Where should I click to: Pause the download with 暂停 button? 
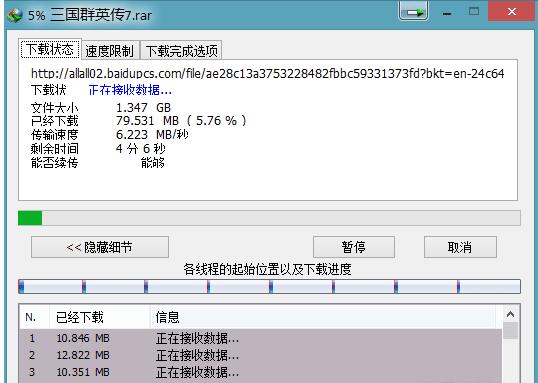click(354, 247)
